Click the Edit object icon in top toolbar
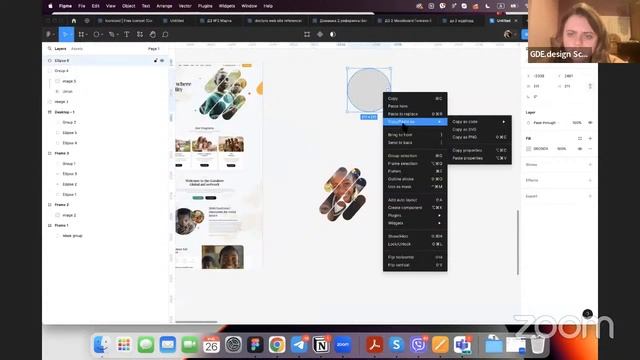The height and width of the screenshot is (360, 640). [307, 34]
